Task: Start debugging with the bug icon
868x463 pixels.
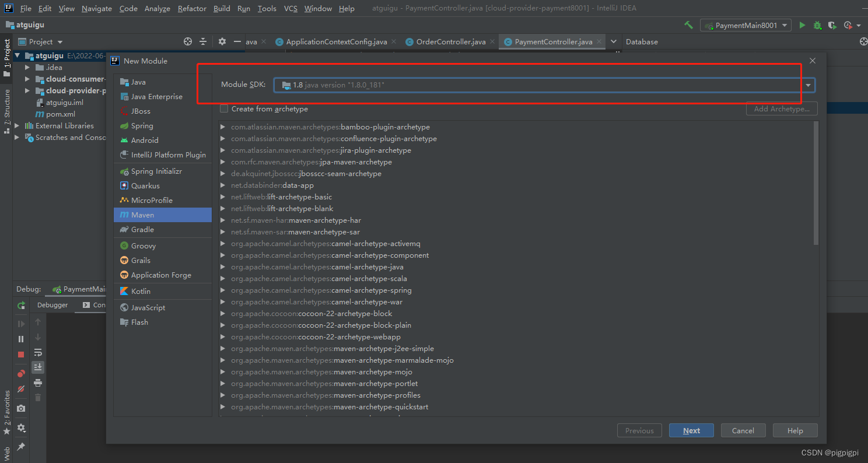Action: [x=817, y=25]
